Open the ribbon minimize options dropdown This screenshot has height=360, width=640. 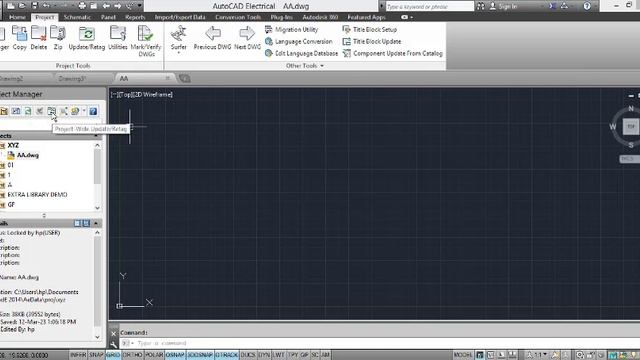pyautogui.click(x=411, y=17)
